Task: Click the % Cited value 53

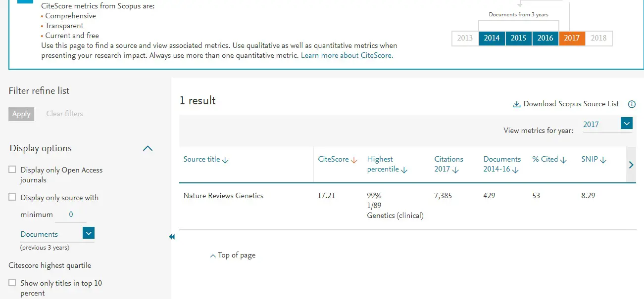Action: pyautogui.click(x=536, y=196)
